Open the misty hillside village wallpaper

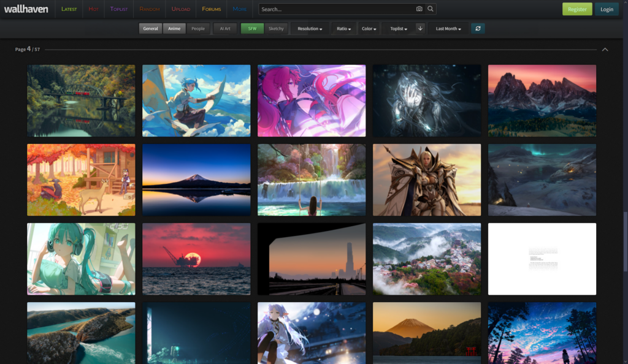[427, 259]
